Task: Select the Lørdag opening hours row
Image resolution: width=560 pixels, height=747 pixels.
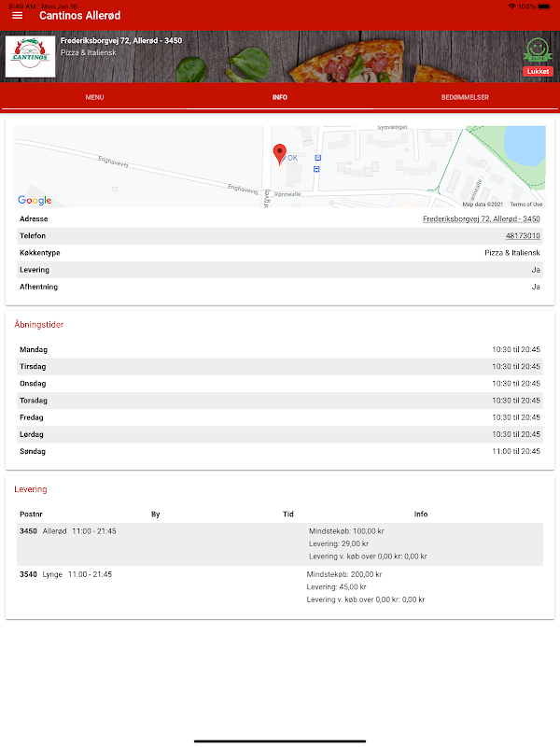Action: pos(280,434)
